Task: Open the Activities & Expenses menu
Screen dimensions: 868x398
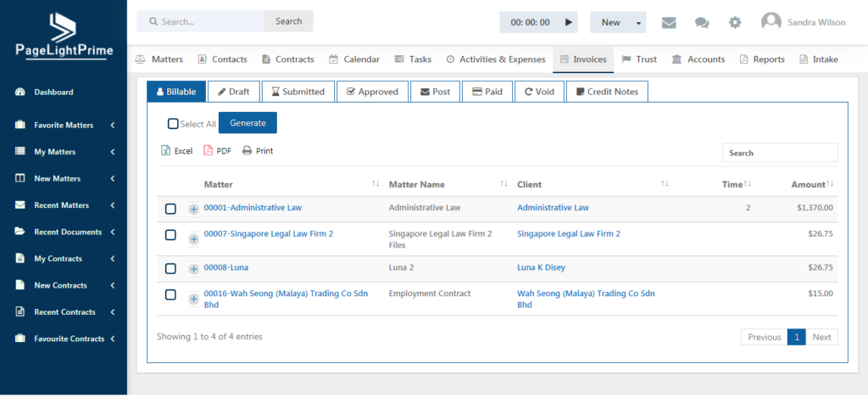Action: (x=495, y=59)
